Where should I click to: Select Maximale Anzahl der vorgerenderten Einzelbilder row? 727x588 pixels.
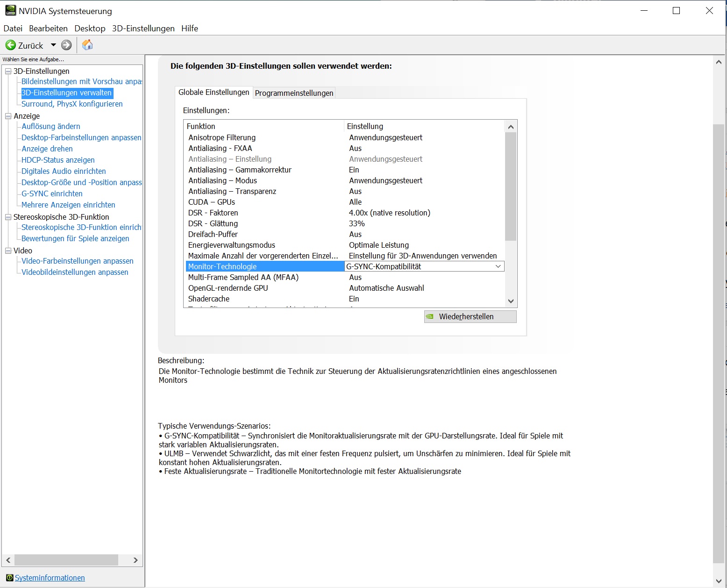click(x=345, y=256)
